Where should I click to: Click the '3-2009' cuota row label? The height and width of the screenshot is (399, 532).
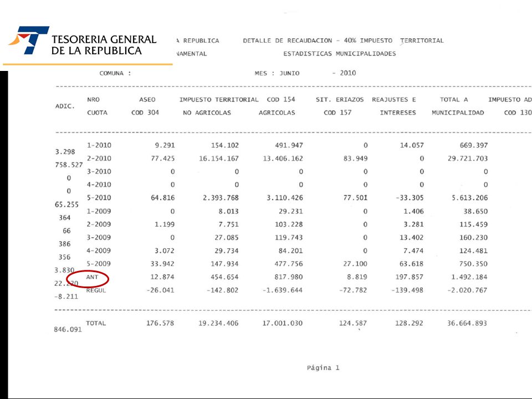99,238
